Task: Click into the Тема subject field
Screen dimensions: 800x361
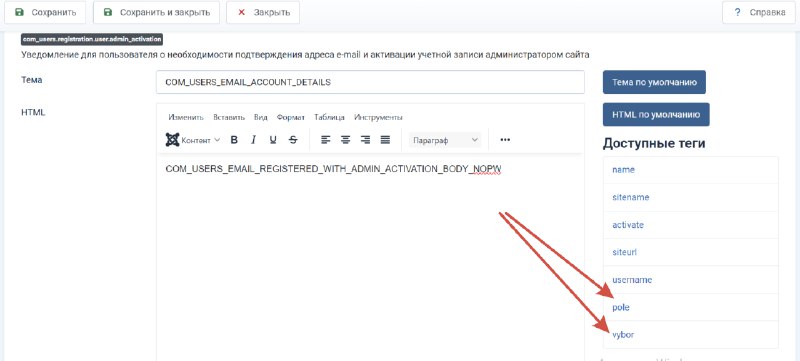Action: (370, 82)
